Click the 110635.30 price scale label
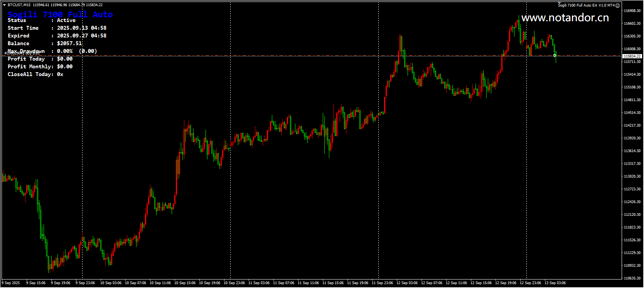This screenshot has height=288, width=644. (632, 278)
